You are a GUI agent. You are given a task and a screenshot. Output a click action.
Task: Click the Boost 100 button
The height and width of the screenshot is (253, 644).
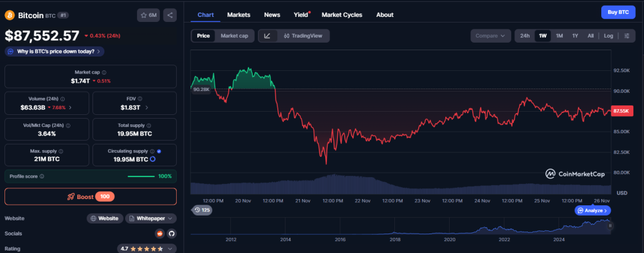pos(91,196)
